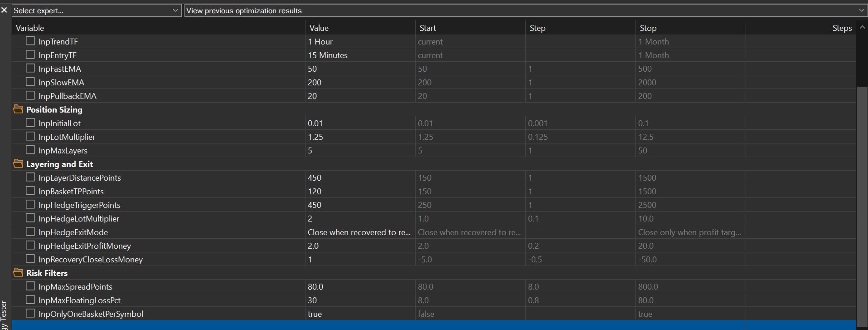Click the Layering and Exit folder icon
868x330 pixels.
[x=19, y=164]
